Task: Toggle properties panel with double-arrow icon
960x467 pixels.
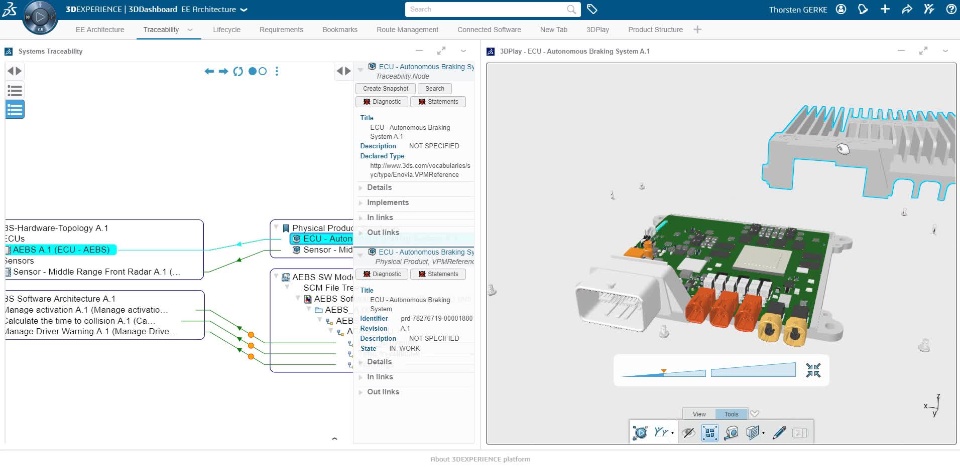Action: pyautogui.click(x=344, y=72)
